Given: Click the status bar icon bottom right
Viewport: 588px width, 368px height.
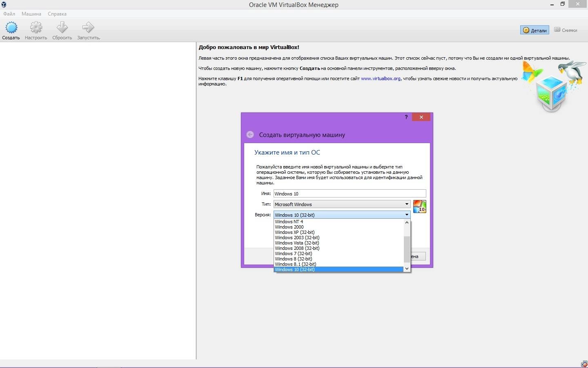Looking at the screenshot, I should 584,364.
